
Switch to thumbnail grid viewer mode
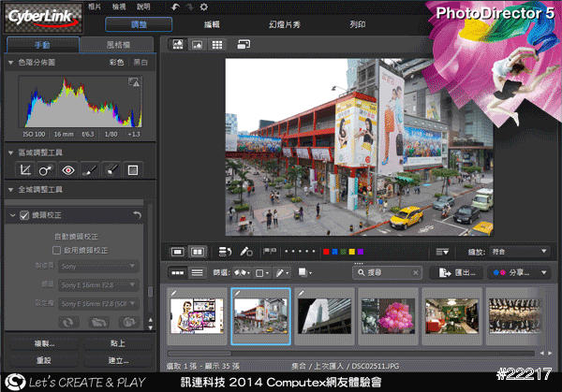(216, 44)
